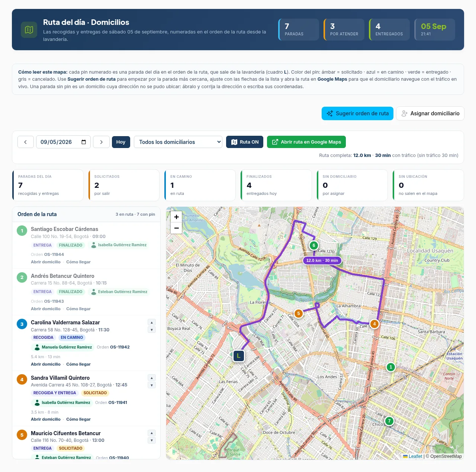
Task: Open Abrir domicilio for Carolina Valderrama
Action: tap(46, 365)
